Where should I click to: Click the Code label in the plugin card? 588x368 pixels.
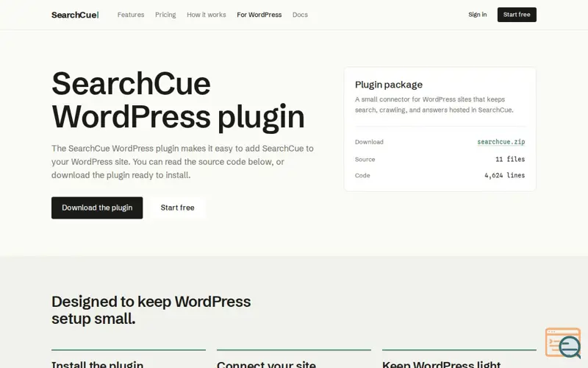pyautogui.click(x=362, y=175)
